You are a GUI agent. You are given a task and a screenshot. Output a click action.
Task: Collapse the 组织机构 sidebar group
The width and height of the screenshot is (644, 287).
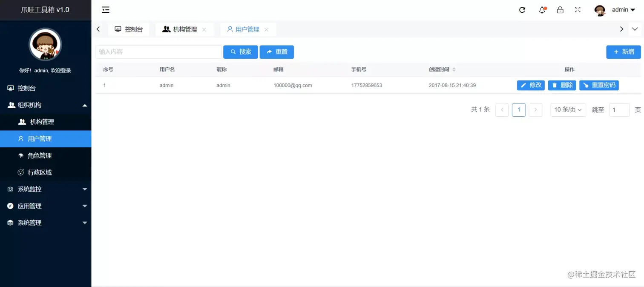(46, 105)
